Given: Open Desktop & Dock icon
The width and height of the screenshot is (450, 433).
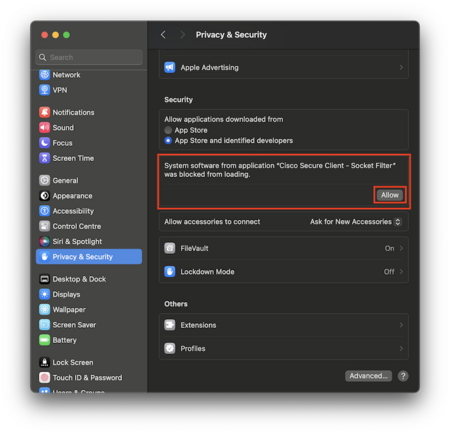Looking at the screenshot, I should (44, 279).
